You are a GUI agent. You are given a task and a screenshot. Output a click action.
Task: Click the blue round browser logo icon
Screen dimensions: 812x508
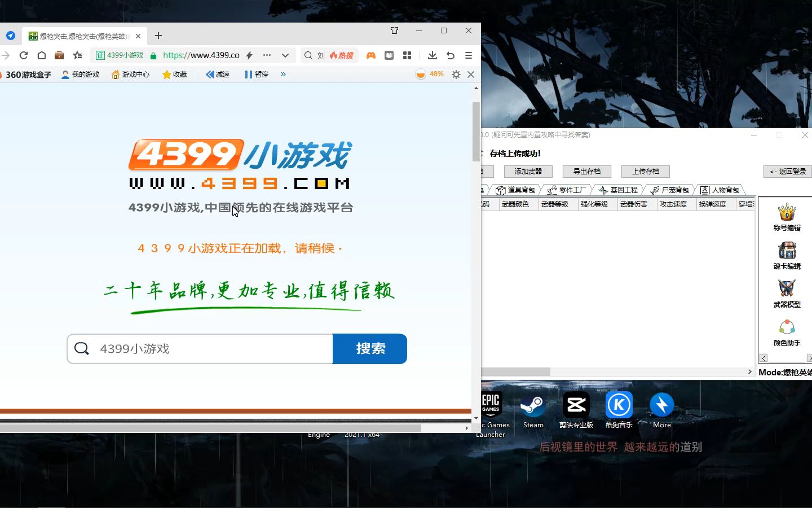pos(11,36)
